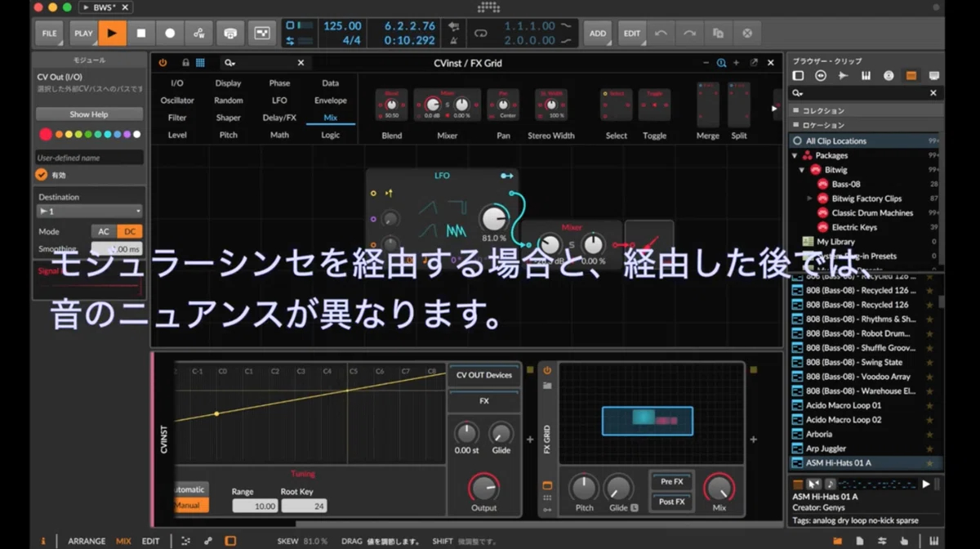Click the plus zoom icon in Grid header
This screenshot has width=980, height=549.
tap(736, 63)
